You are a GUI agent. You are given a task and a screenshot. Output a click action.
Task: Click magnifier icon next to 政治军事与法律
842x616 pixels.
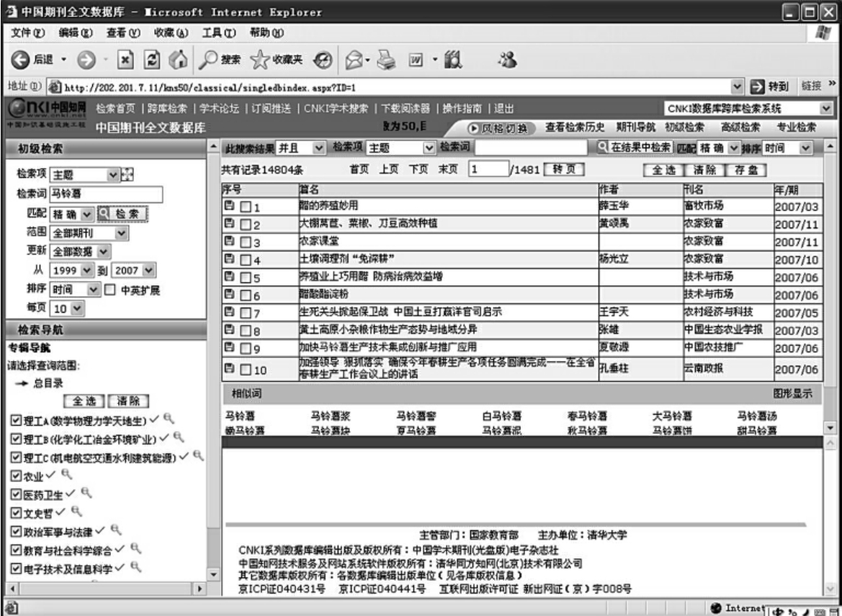(x=116, y=530)
